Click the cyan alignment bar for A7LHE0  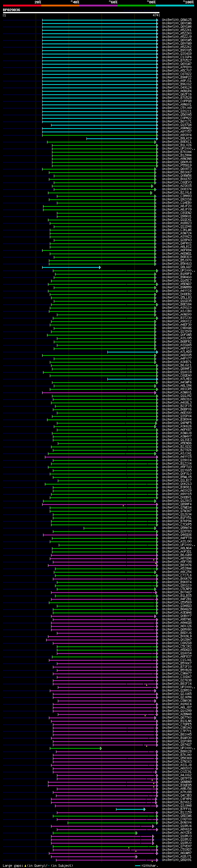point(133,379)
